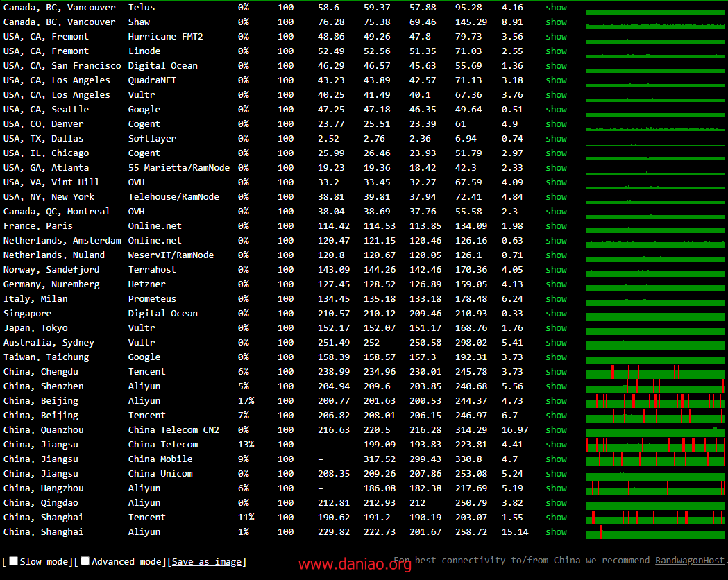This screenshot has width=728, height=580.
Task: Click show for Seattle Google row
Action: [556, 109]
